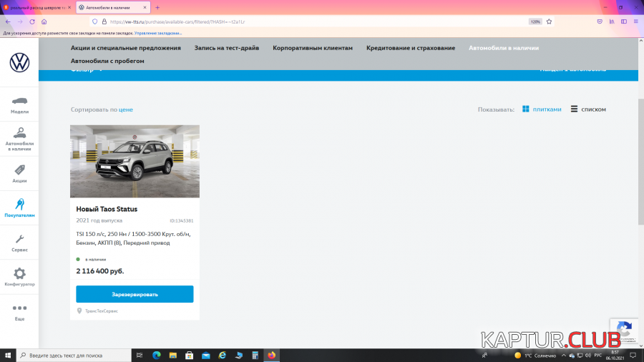Open weather widget 1°C Солнечно
This screenshot has width=644, height=362.
coord(535,356)
